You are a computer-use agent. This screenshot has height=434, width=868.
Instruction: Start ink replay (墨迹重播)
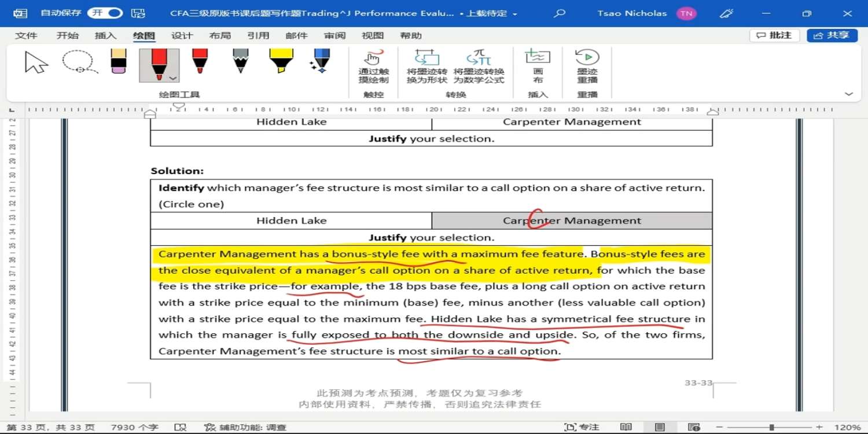click(587, 67)
